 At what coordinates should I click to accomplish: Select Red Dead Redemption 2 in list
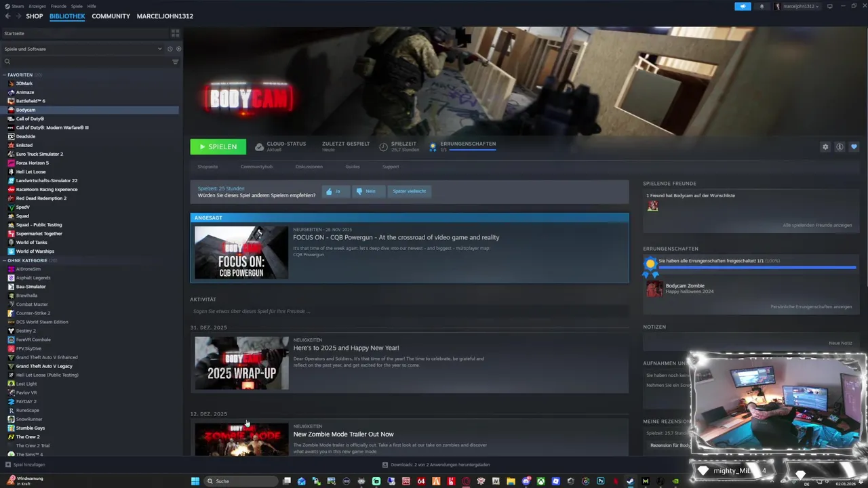pos(41,198)
